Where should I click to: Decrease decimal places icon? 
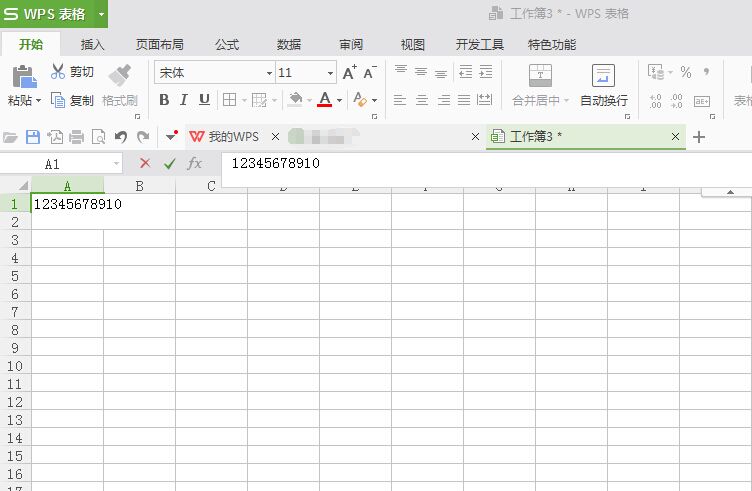(677, 101)
